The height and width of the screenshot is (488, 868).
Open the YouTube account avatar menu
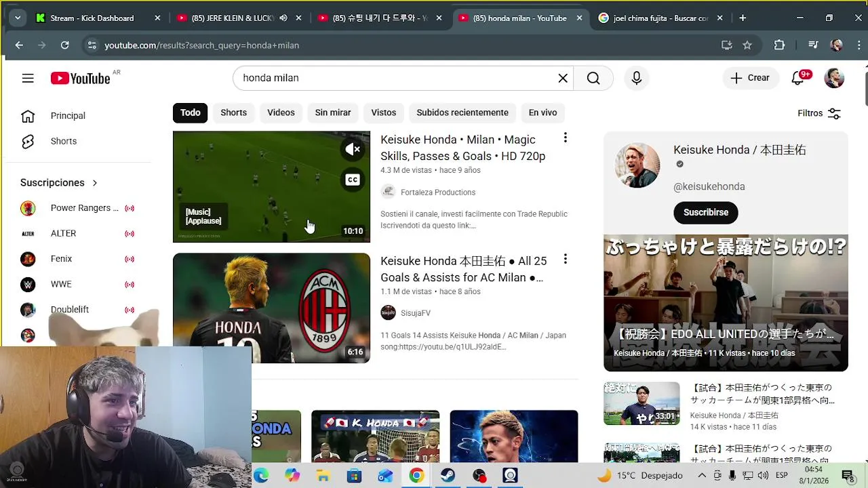(834, 78)
